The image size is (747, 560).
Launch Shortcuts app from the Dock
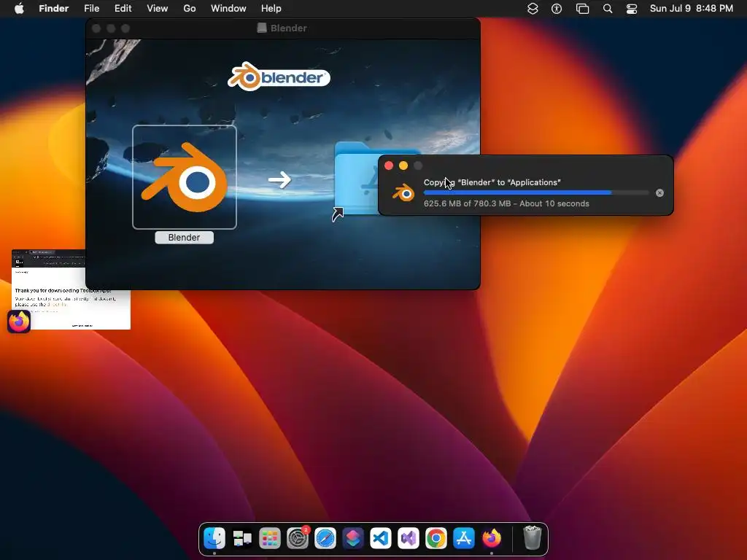(x=353, y=538)
